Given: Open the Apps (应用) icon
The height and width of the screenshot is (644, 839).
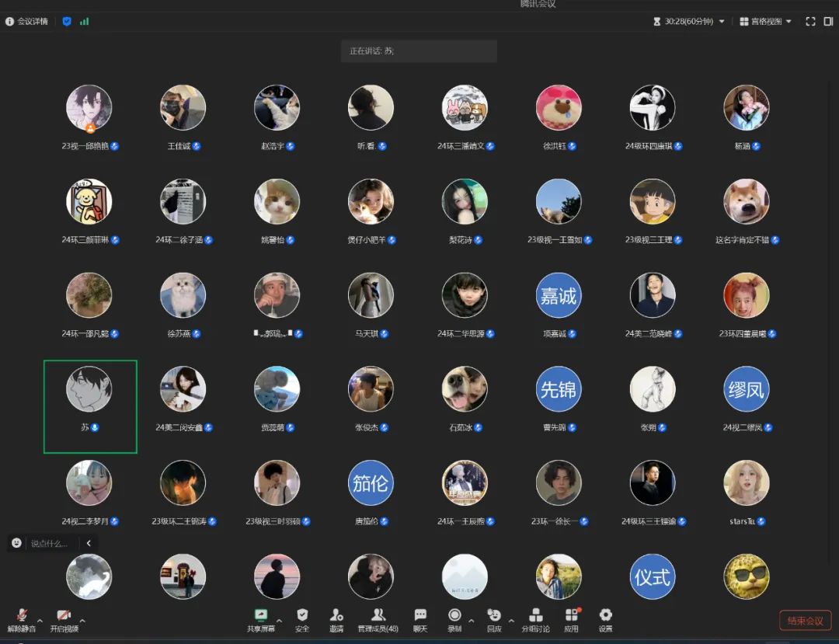Looking at the screenshot, I should tap(572, 618).
